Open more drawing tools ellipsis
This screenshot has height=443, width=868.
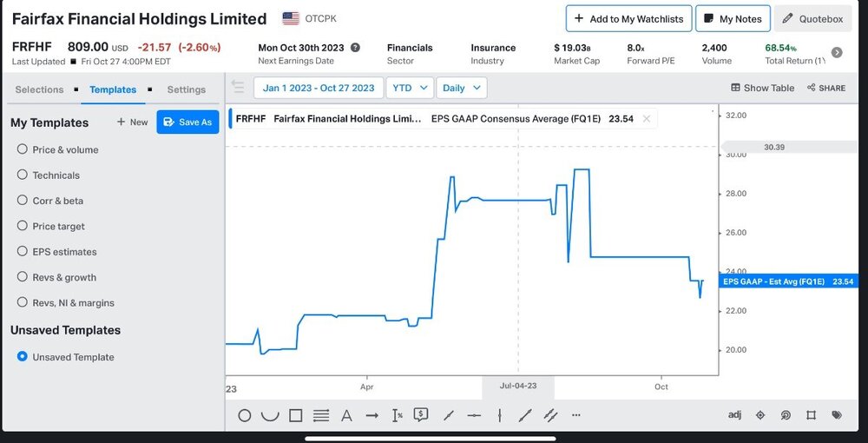coord(575,414)
